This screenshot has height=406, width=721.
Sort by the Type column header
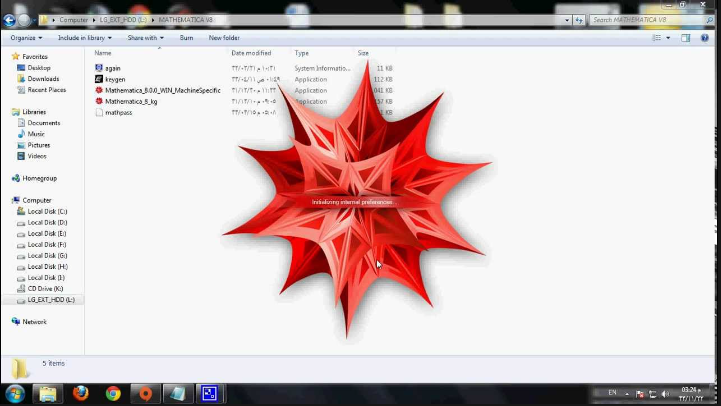click(302, 53)
